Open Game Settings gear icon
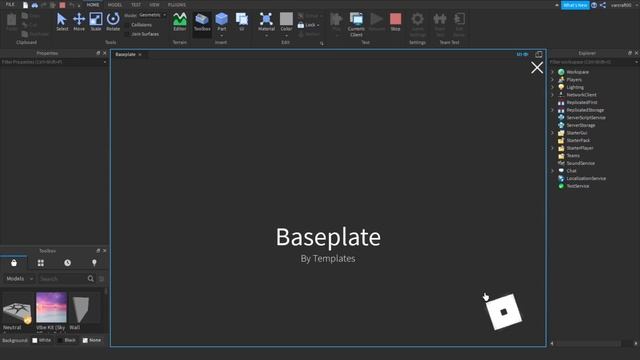 click(x=417, y=19)
